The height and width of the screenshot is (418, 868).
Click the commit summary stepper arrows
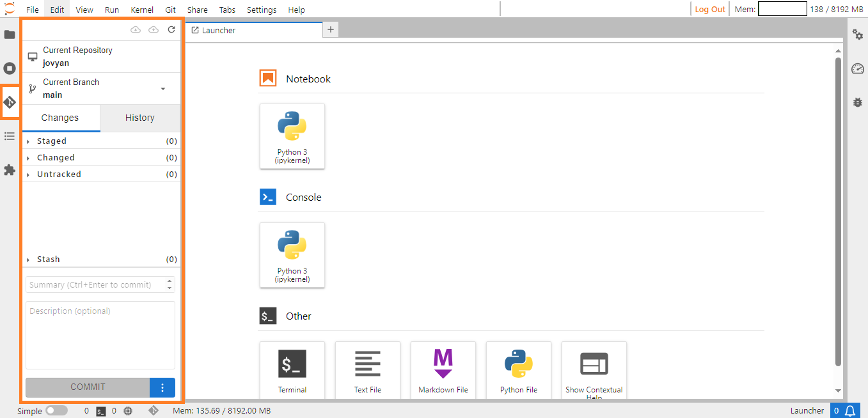[170, 284]
